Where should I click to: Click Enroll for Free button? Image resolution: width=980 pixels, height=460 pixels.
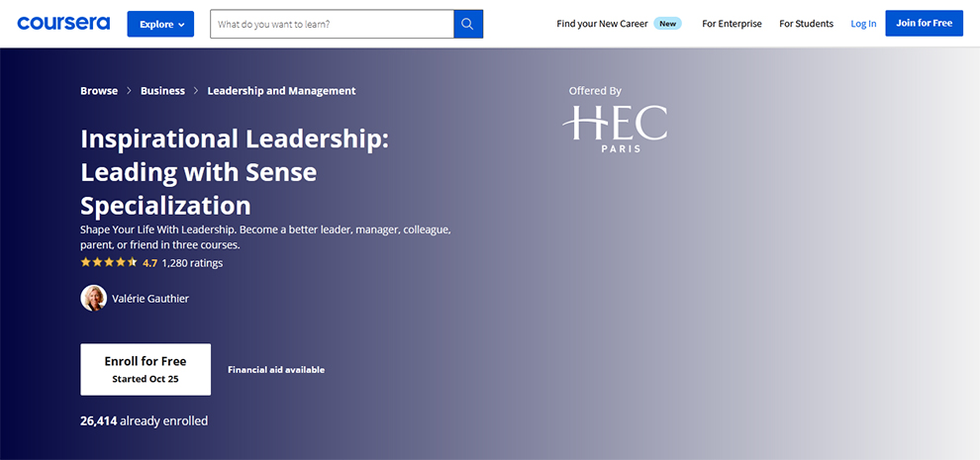146,369
